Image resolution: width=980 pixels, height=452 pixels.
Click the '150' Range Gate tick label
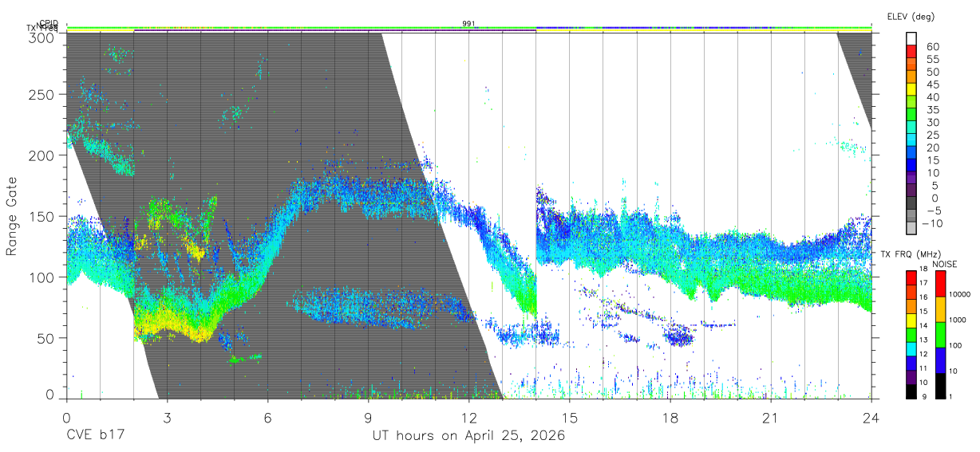click(41, 216)
